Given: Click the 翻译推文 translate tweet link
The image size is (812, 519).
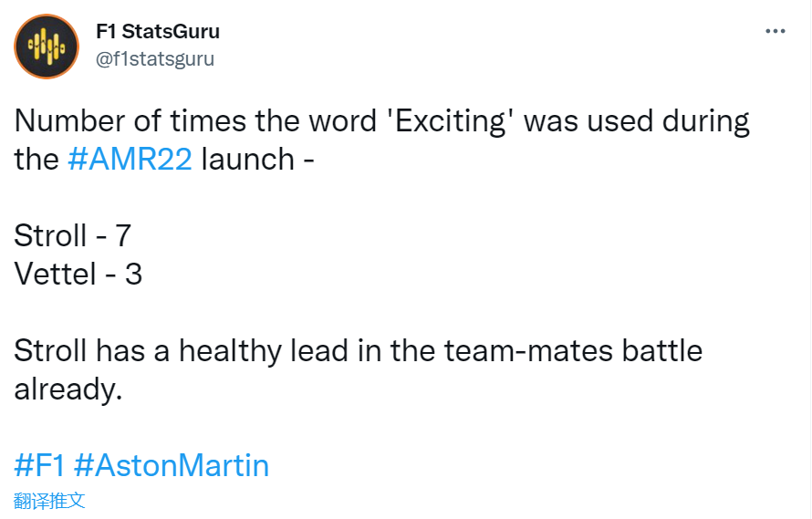Looking at the screenshot, I should click(x=49, y=501).
